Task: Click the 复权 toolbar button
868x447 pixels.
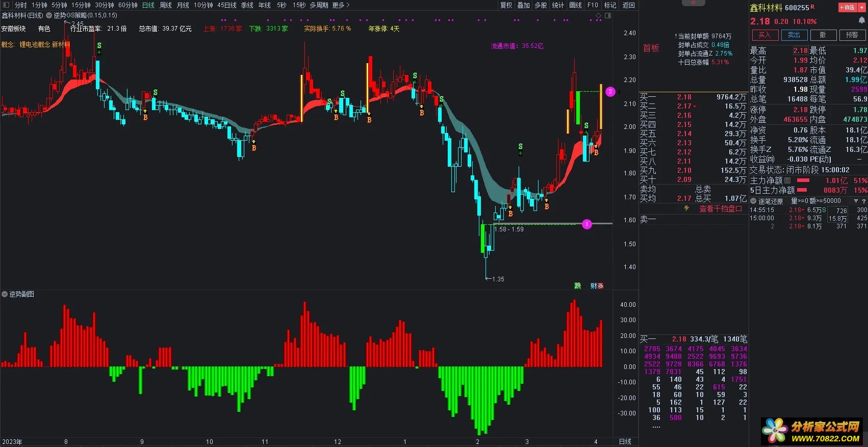Action: (x=506, y=5)
